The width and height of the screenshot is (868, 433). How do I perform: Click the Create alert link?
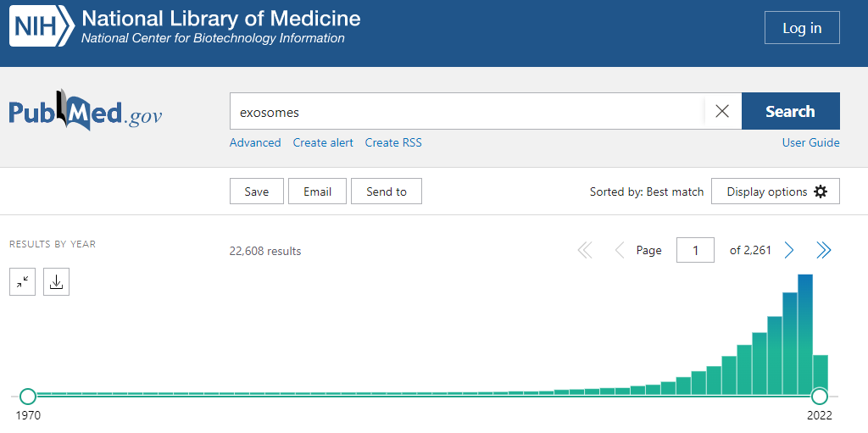point(323,142)
